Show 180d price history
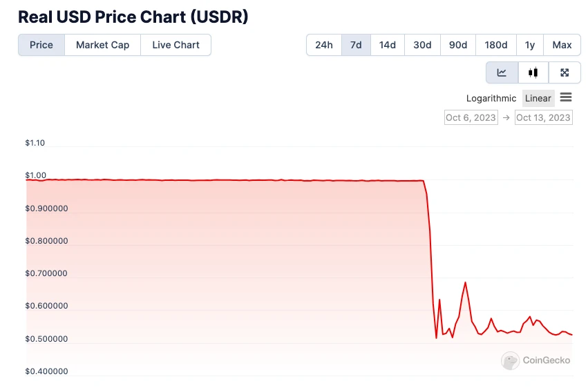The height and width of the screenshot is (390, 588). tap(496, 45)
